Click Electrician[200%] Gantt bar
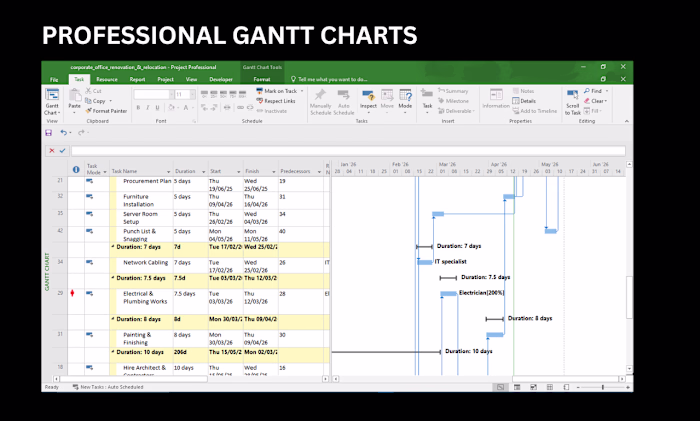The image size is (700, 421). pos(448,293)
